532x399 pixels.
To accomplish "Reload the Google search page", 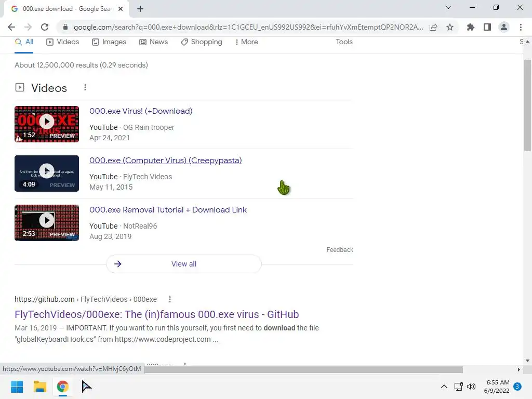I will (x=45, y=27).
